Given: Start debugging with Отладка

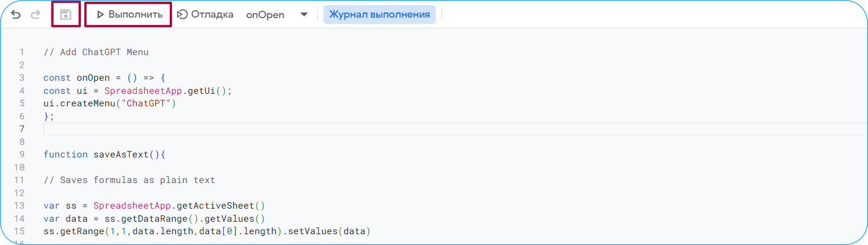Looking at the screenshot, I should [206, 15].
